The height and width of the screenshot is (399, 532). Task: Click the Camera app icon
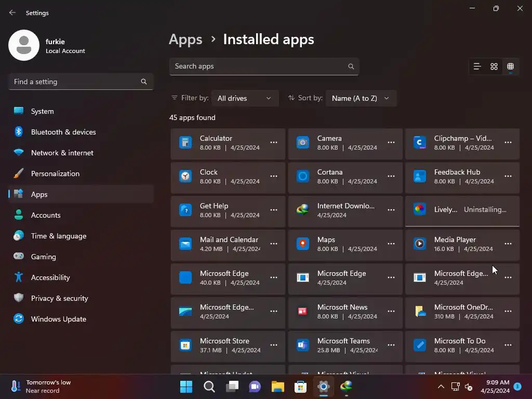click(x=303, y=142)
